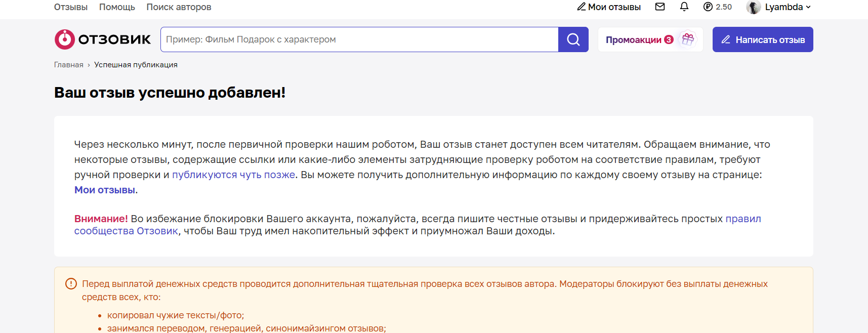Click the Ваш отзыв успешно добавлен heading
Viewport: 868px width, 333px height.
(170, 93)
